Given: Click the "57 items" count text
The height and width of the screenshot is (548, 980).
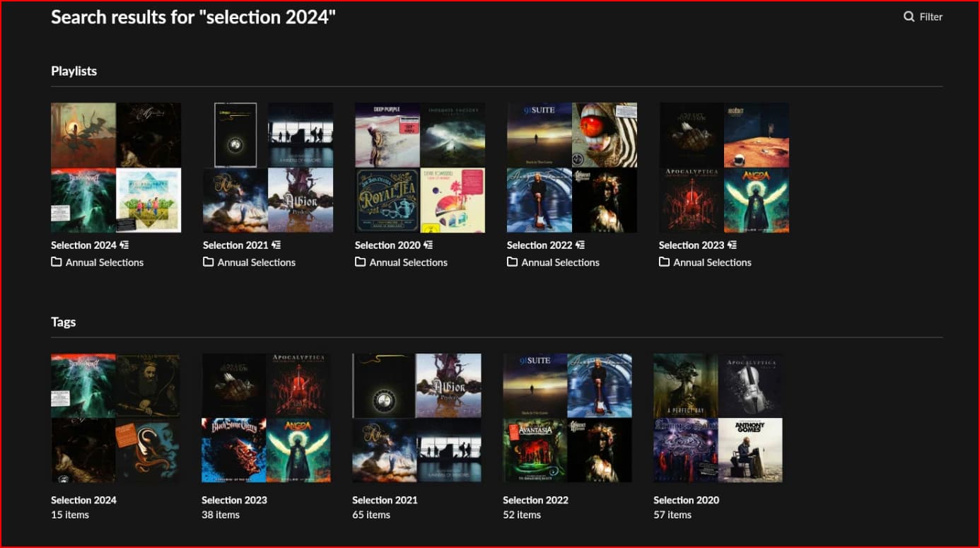Looking at the screenshot, I should (672, 515).
